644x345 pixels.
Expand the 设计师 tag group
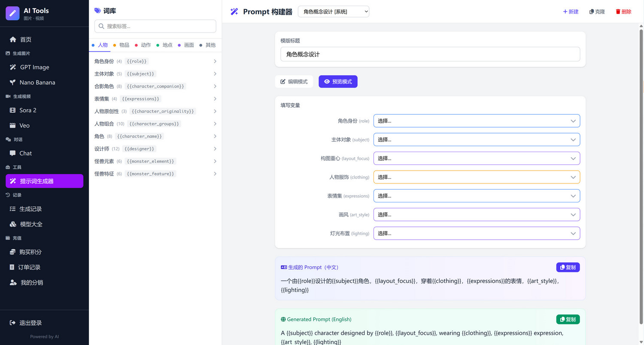click(x=155, y=149)
